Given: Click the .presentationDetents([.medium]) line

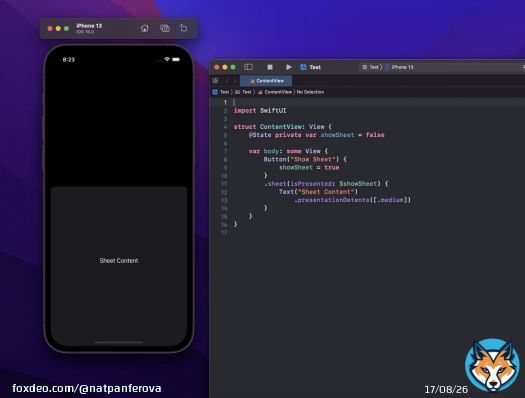Looking at the screenshot, I should pos(352,200).
